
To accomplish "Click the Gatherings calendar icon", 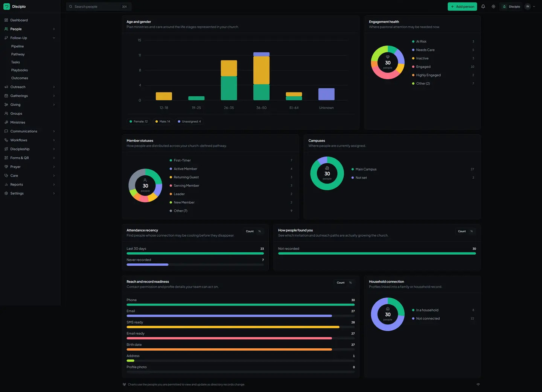I will pyautogui.click(x=6, y=96).
